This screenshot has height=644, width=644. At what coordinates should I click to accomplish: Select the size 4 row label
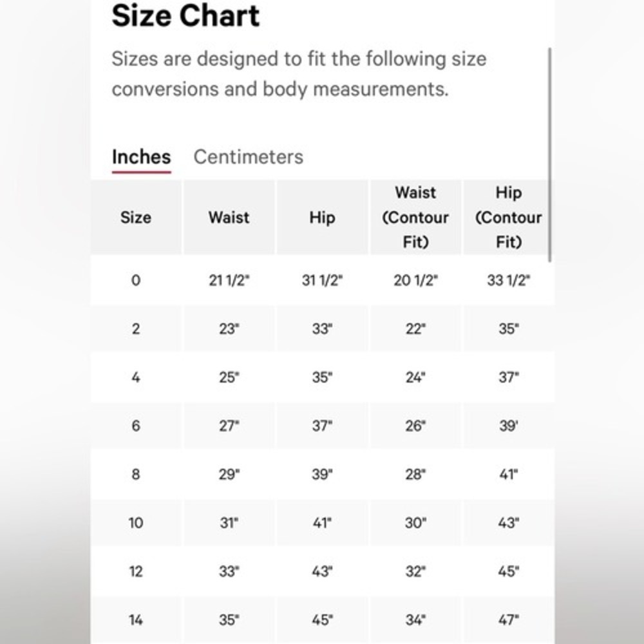[135, 377]
